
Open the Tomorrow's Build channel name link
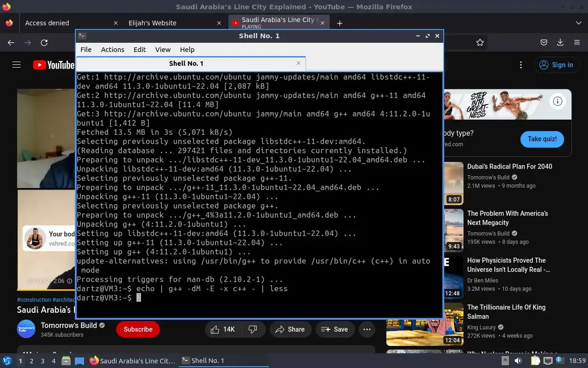(69, 325)
